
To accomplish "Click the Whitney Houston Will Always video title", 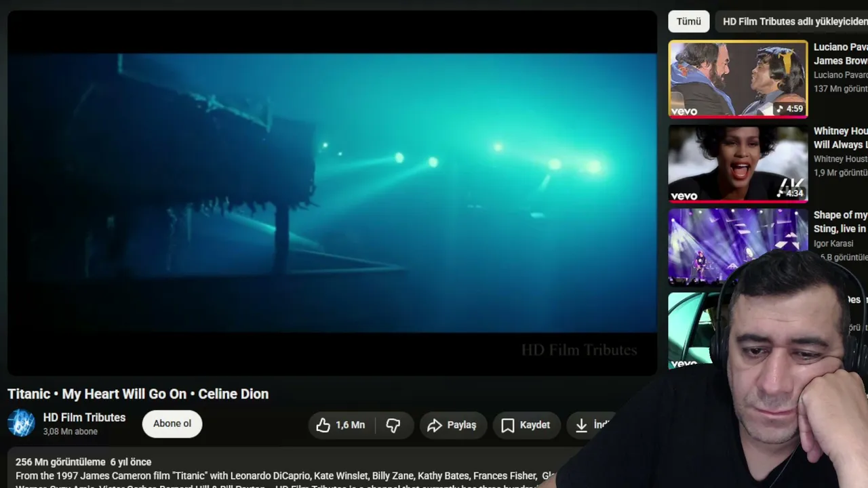I will (x=840, y=138).
